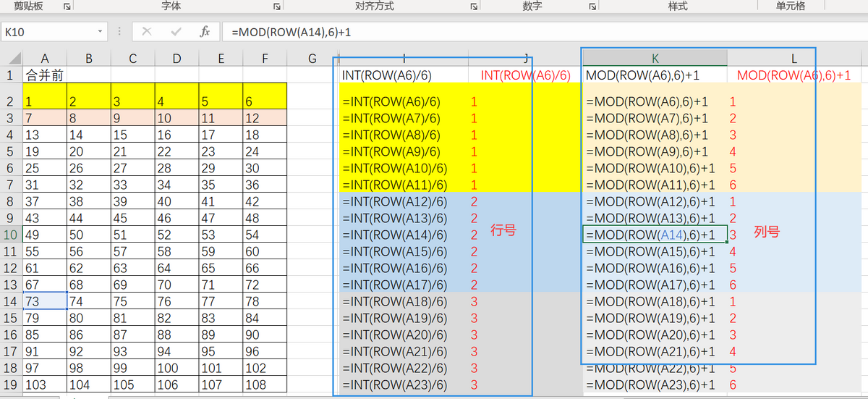Open Insert Function via the fx icon
This screenshot has width=868, height=399.
[205, 32]
